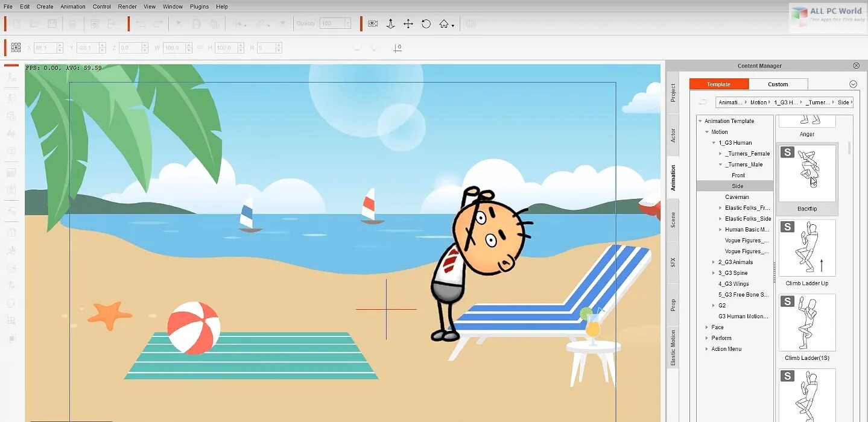Click the Preview eye icon in toolbar
868x422 pixels.
click(95, 24)
